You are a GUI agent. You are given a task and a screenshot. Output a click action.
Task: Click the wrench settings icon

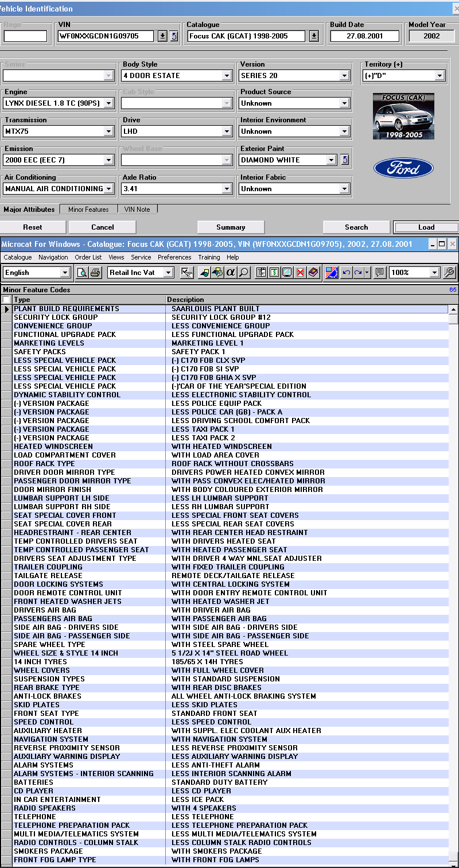pos(449,273)
